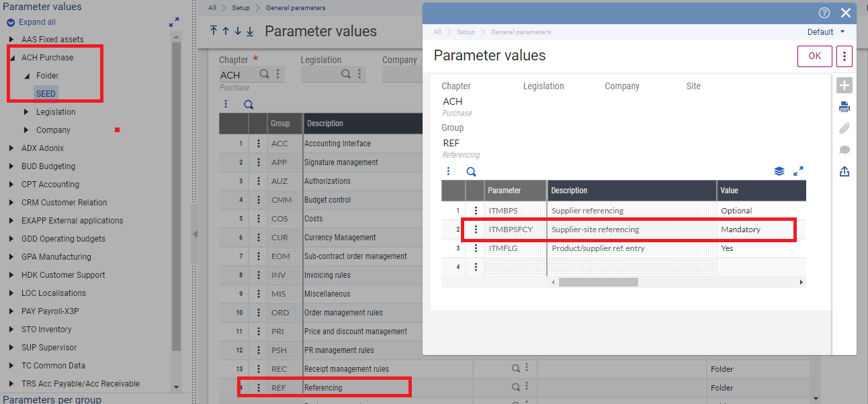868x404 pixels.
Task: Click the plus icon to add a record
Action: coord(844,85)
